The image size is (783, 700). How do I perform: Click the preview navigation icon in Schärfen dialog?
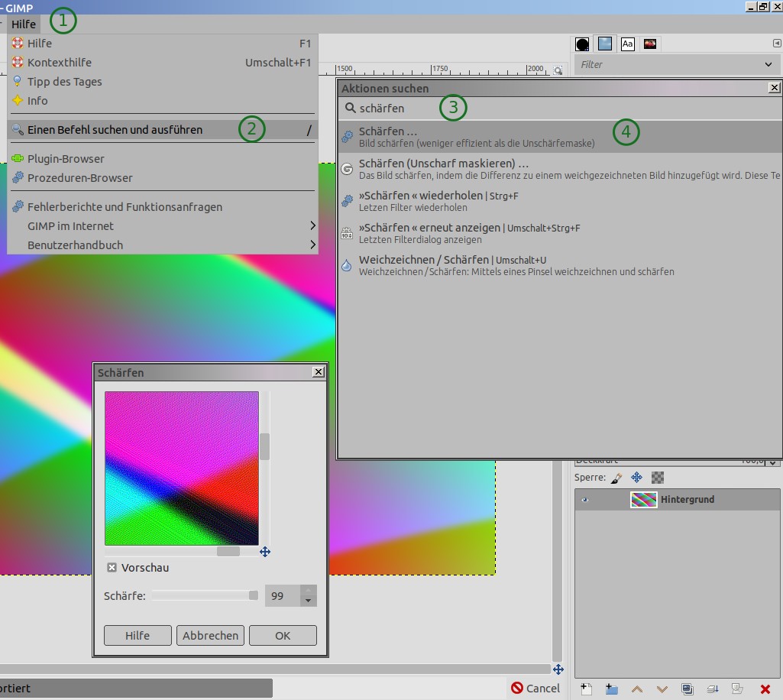265,552
